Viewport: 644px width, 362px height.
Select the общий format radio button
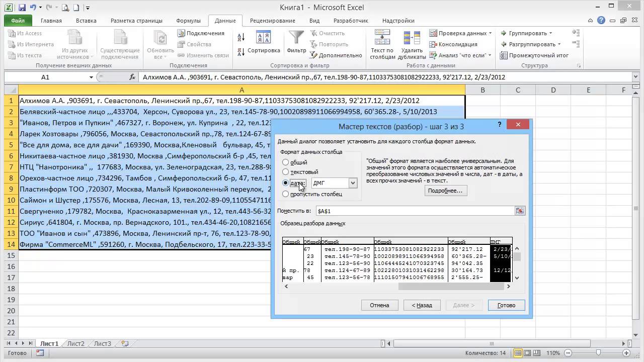[286, 162]
